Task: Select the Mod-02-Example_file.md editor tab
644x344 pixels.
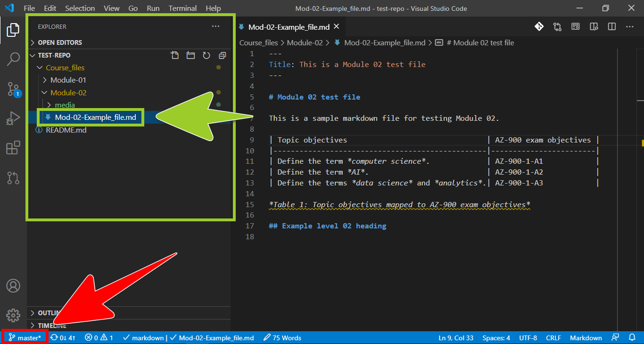Action: 289,27
